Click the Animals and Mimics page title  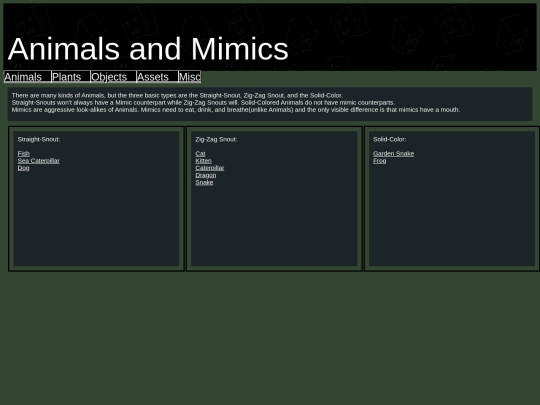click(148, 49)
